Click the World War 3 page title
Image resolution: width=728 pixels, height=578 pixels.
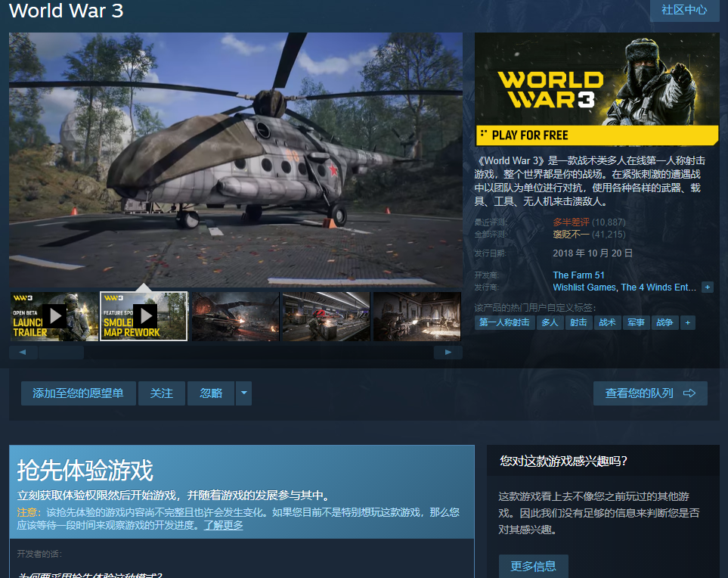point(66,11)
